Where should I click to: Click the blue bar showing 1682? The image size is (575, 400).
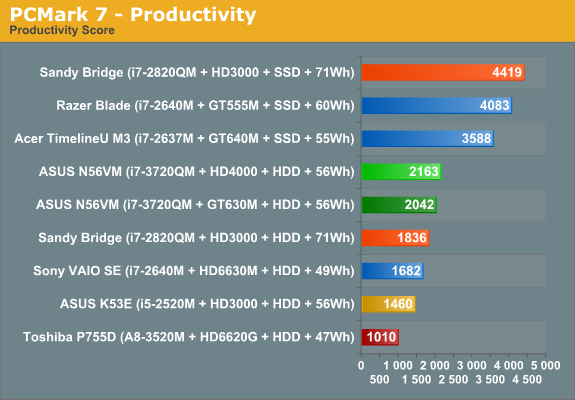pos(392,271)
